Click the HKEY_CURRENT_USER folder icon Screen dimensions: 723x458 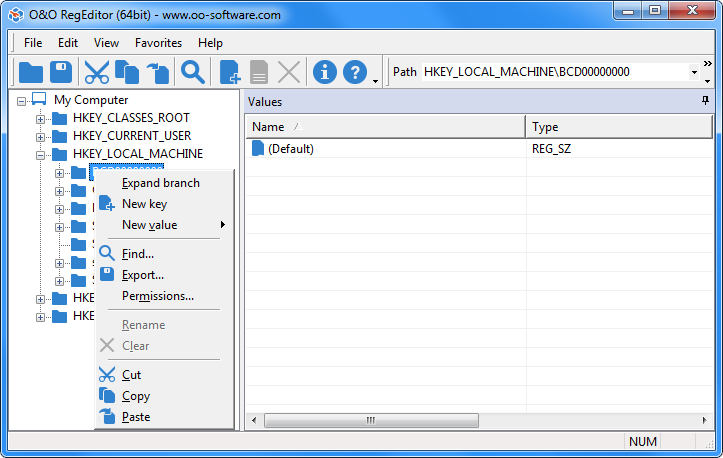tap(59, 137)
